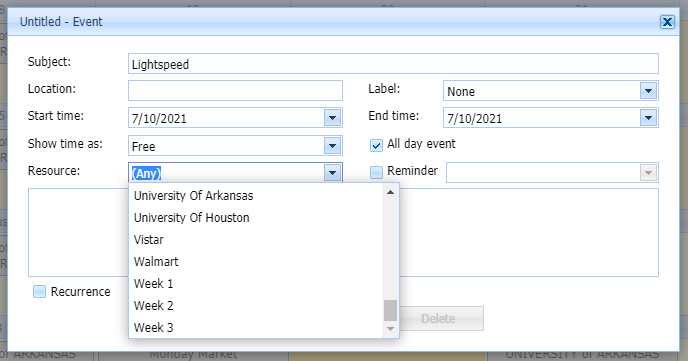Pick Week 1 from the Resource list

tap(256, 283)
